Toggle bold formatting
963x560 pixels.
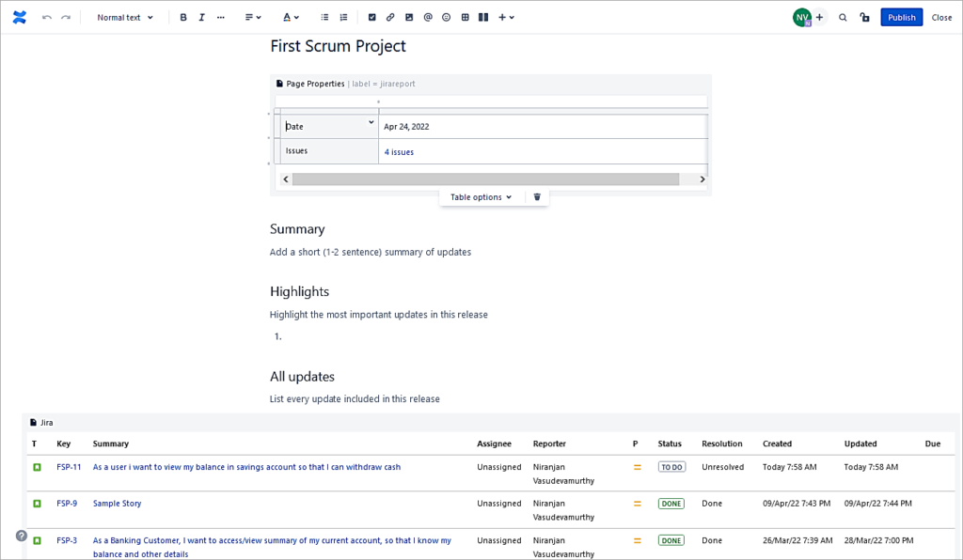pos(183,17)
